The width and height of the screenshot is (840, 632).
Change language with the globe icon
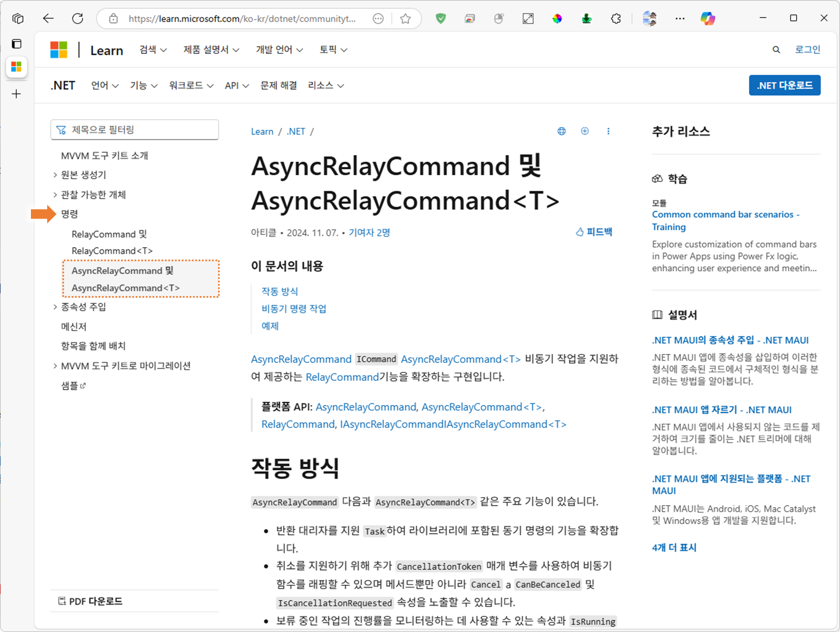(561, 131)
